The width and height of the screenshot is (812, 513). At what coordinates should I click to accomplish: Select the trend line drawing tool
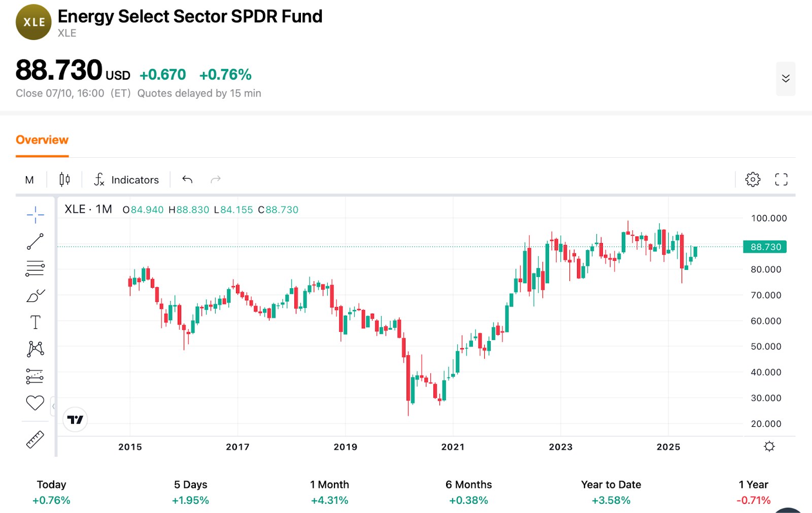click(x=35, y=242)
